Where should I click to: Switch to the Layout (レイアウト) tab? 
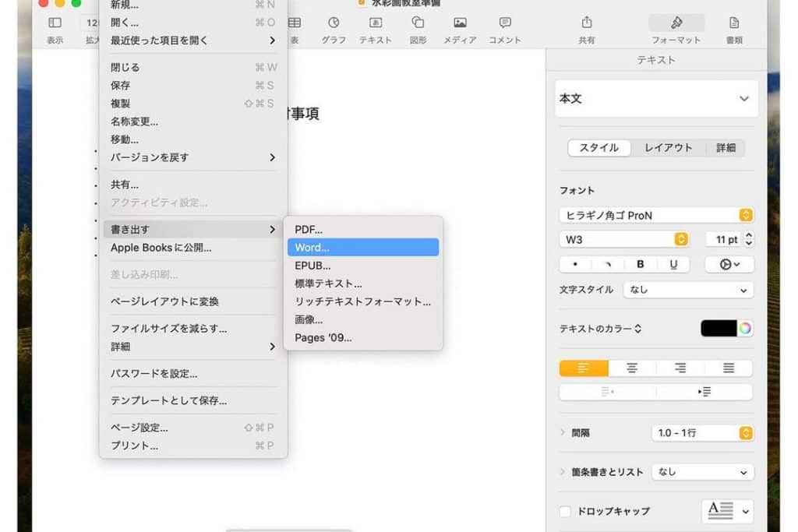pyautogui.click(x=668, y=147)
